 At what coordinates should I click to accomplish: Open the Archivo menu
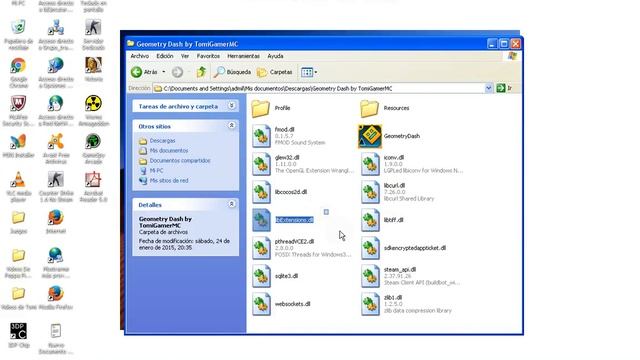(x=140, y=56)
